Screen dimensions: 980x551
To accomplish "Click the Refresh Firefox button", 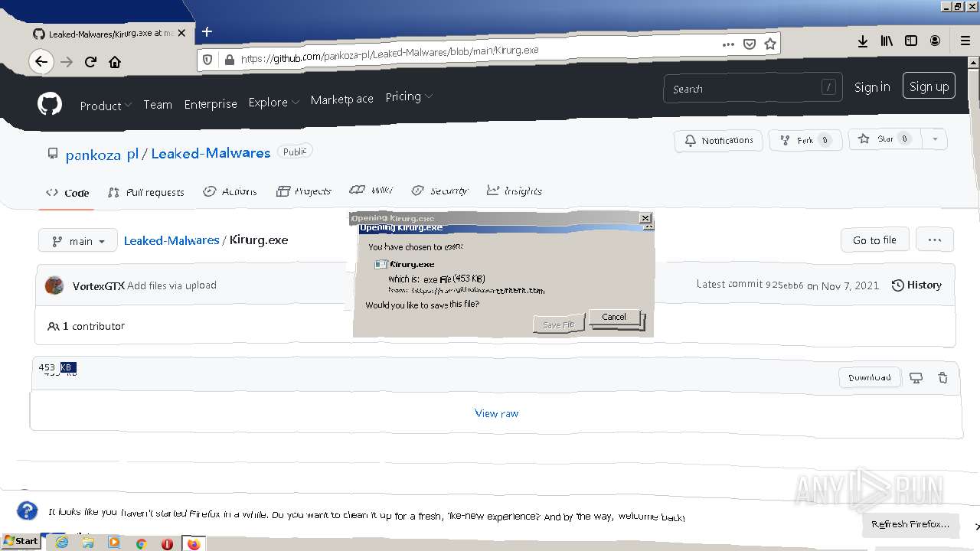I will coord(910,524).
